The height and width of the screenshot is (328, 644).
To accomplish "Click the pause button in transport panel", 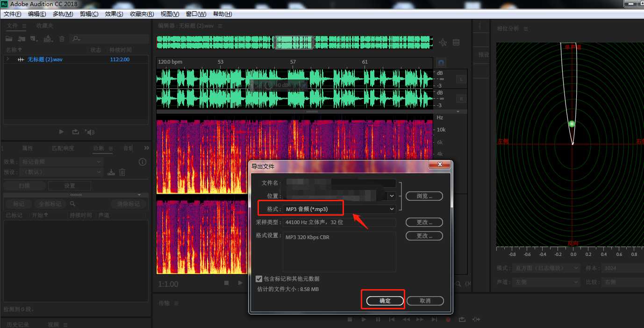I will [378, 320].
